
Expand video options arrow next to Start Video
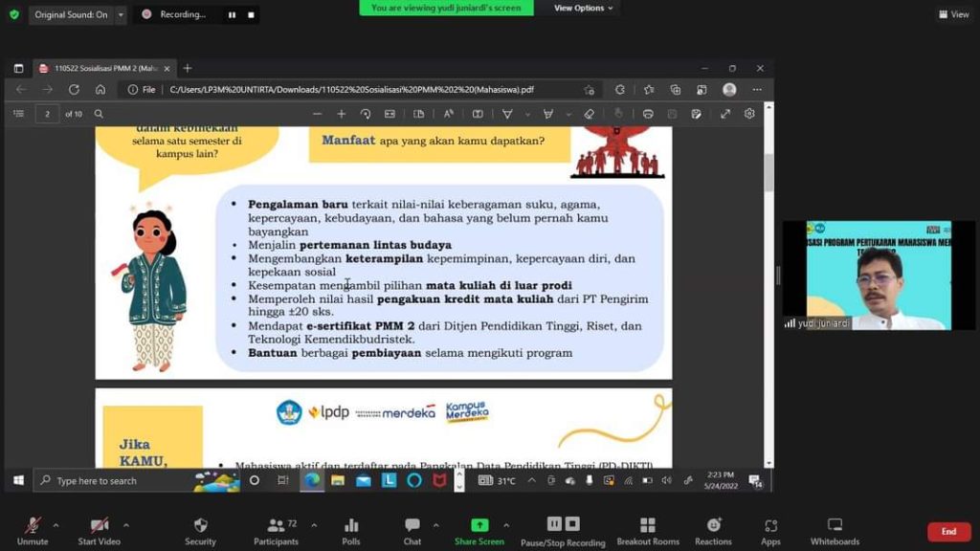click(x=126, y=525)
